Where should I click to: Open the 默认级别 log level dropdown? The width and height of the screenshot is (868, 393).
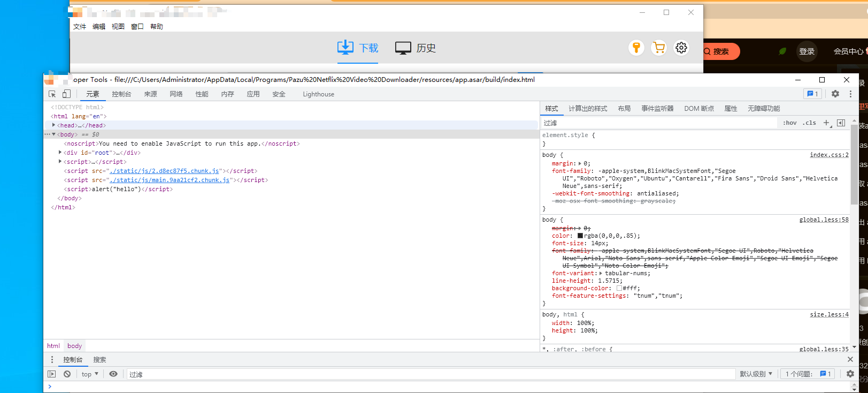[756, 374]
